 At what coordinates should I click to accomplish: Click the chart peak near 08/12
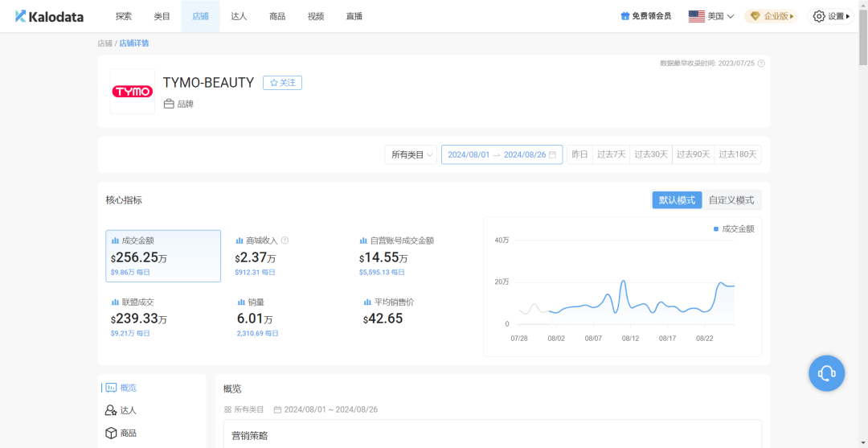623,282
